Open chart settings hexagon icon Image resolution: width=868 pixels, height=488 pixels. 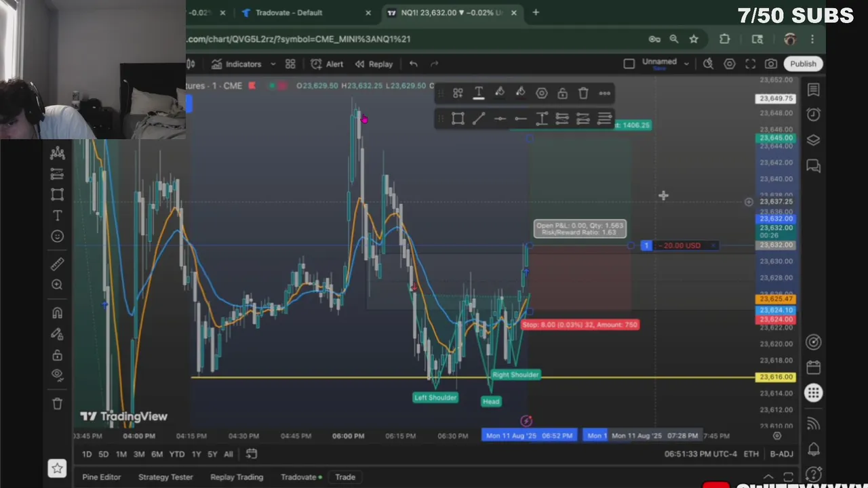pos(730,64)
